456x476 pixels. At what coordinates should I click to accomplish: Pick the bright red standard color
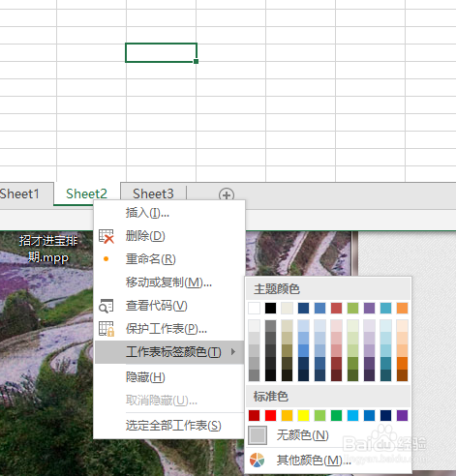(270, 415)
